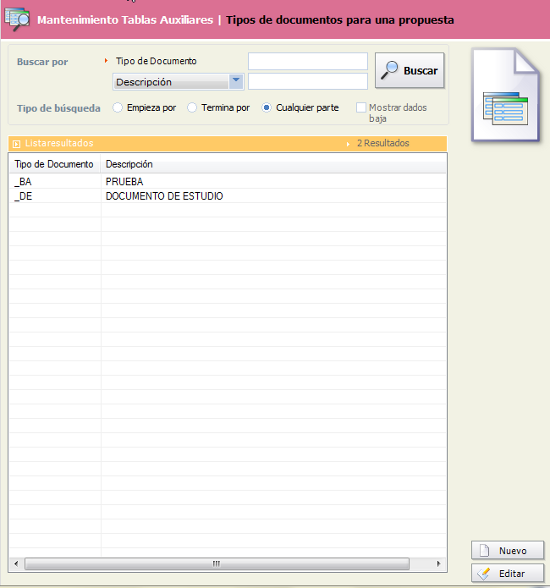
Task: Click the Listaresultados square icon
Action: (x=16, y=144)
